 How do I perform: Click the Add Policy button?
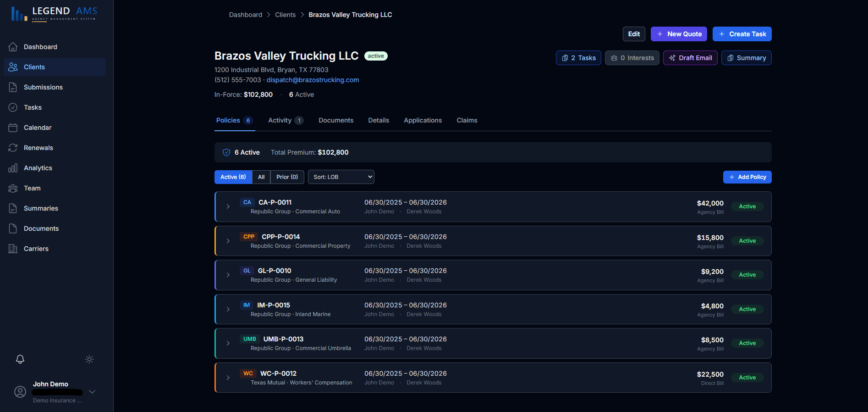(747, 177)
